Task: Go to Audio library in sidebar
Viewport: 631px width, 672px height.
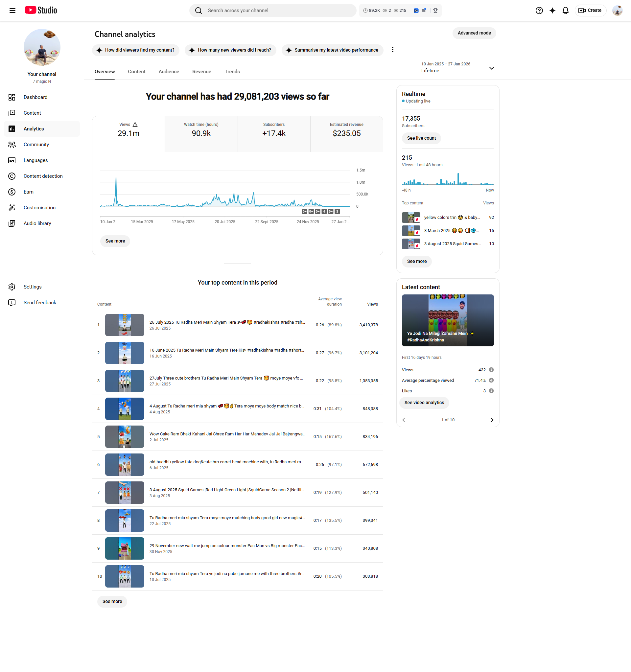Action: (x=37, y=223)
